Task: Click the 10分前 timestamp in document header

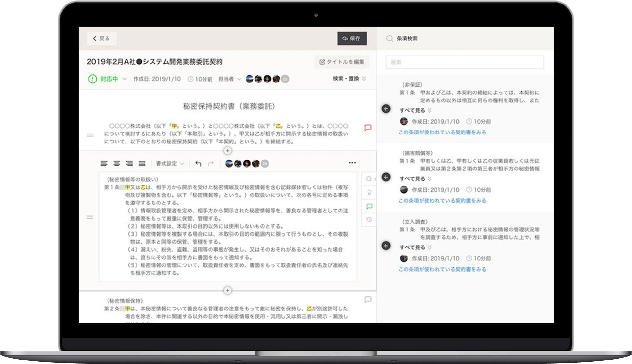Action: tap(200, 79)
